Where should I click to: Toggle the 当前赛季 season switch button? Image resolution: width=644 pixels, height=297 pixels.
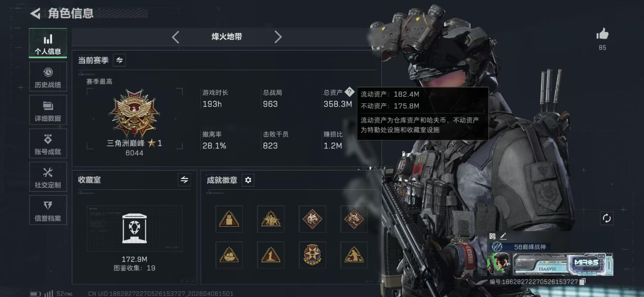pyautogui.click(x=119, y=60)
